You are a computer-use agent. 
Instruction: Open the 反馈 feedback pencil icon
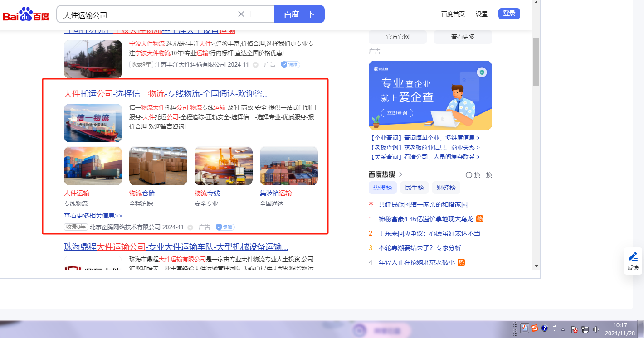click(x=633, y=256)
